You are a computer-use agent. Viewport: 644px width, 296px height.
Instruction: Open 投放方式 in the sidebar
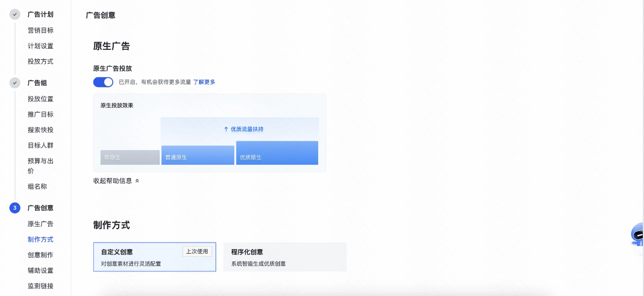coord(41,62)
